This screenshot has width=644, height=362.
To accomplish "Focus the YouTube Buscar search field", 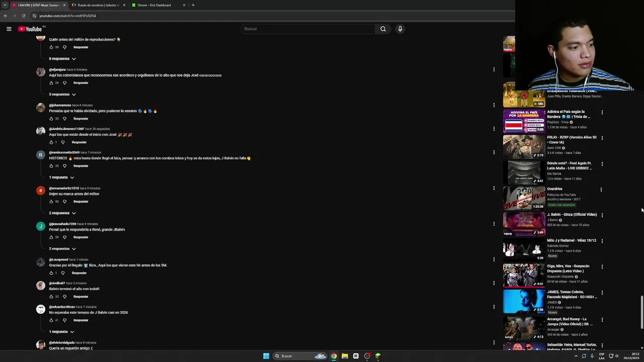I will [x=308, y=29].
